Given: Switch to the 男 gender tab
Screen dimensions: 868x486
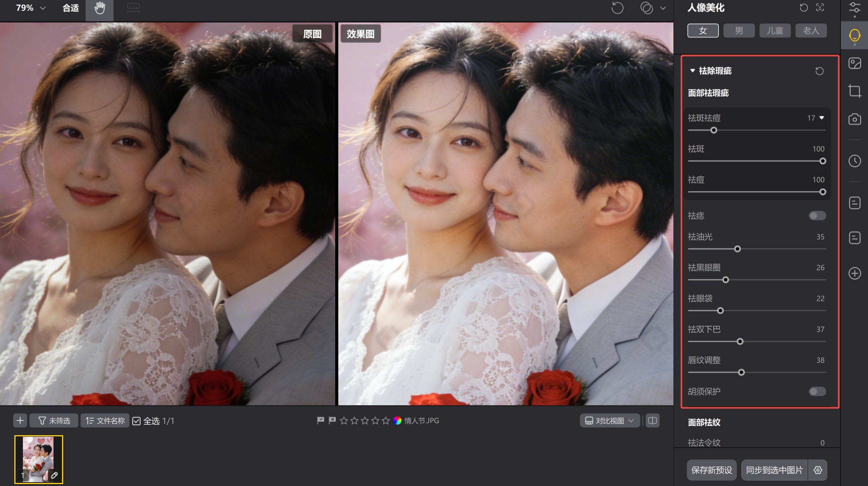Looking at the screenshot, I should click(x=739, y=31).
